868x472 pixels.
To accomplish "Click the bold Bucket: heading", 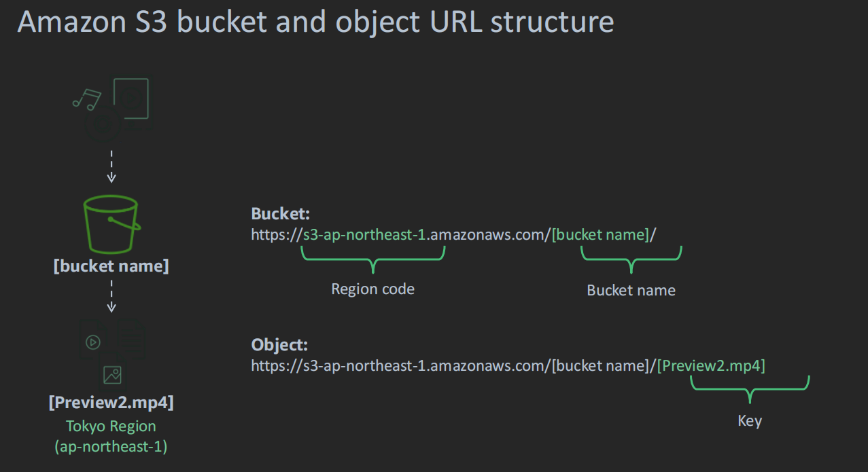I will 281,214.
